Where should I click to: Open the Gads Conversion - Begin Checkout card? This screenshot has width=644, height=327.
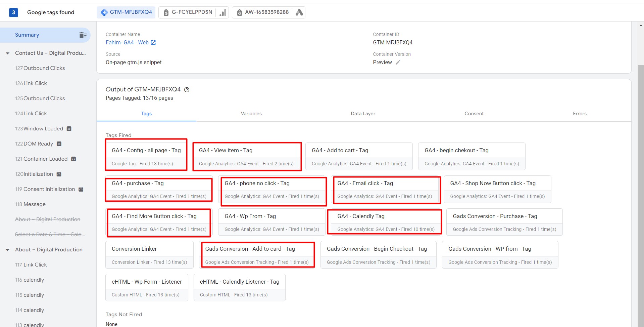coord(379,255)
